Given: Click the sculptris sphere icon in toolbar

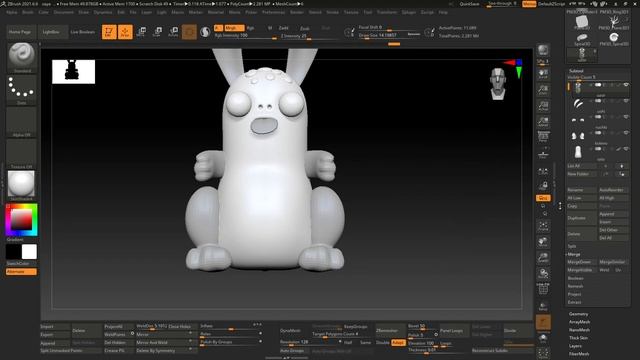Looking at the screenshot, I should pos(205,32).
